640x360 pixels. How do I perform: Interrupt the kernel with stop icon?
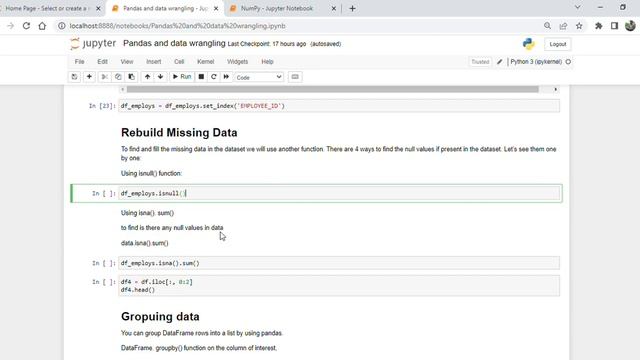(x=201, y=77)
